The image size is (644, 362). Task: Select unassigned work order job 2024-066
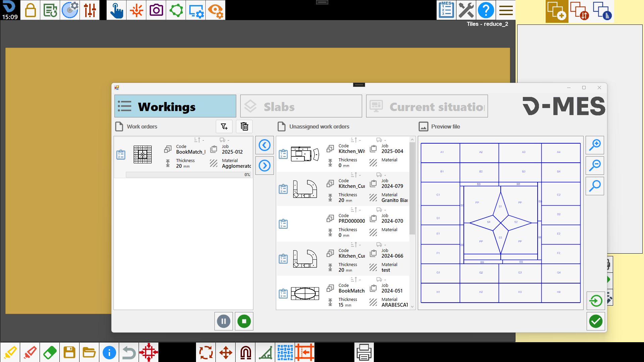[343, 259]
